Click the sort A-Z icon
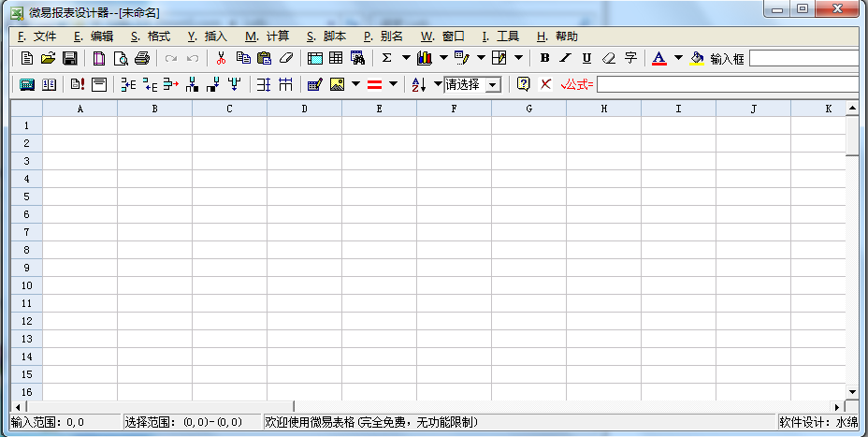This screenshot has height=437, width=868. [x=419, y=84]
